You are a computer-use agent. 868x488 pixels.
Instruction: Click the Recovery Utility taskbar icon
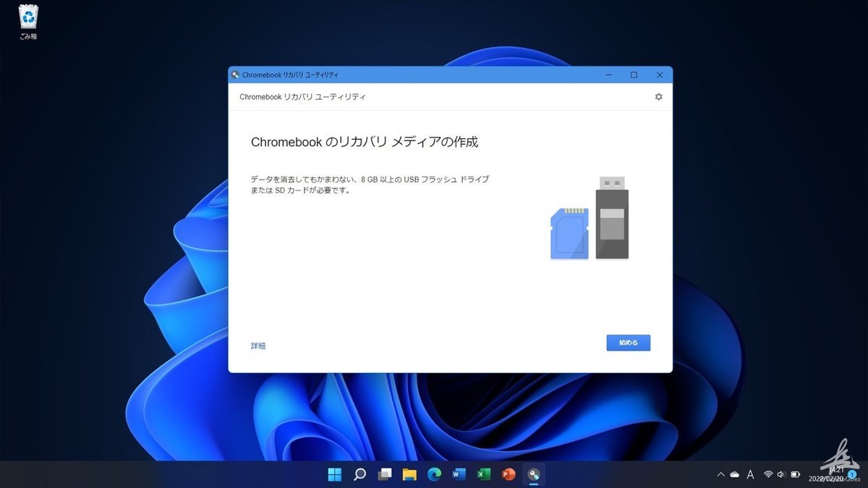(x=534, y=474)
